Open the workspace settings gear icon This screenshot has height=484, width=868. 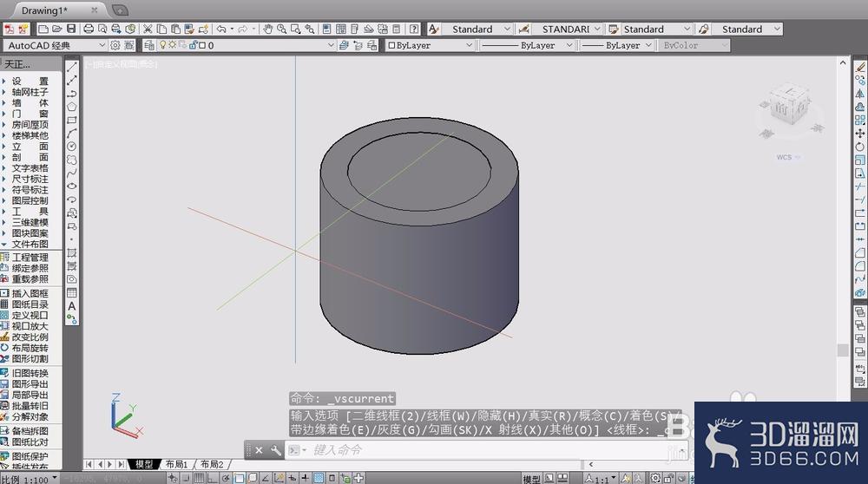click(115, 45)
